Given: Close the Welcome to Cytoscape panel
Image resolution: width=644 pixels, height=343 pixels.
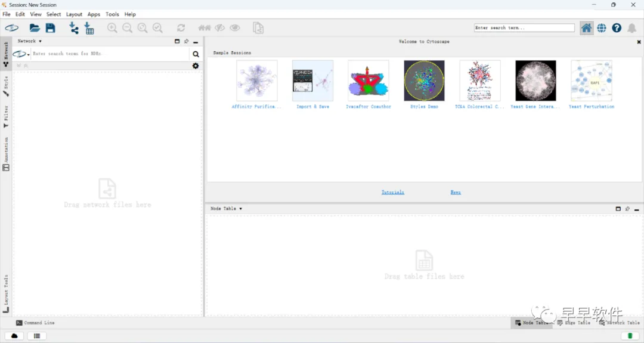Looking at the screenshot, I should coord(639,42).
